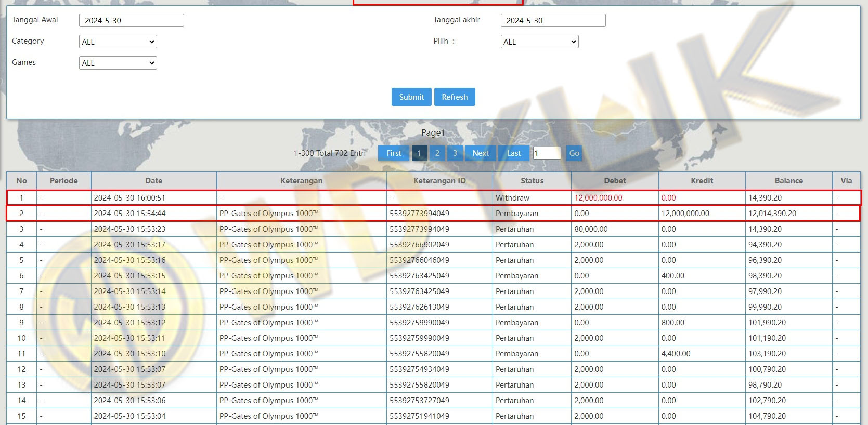This screenshot has width=868, height=425.
Task: Open the Category dropdown
Action: 118,42
